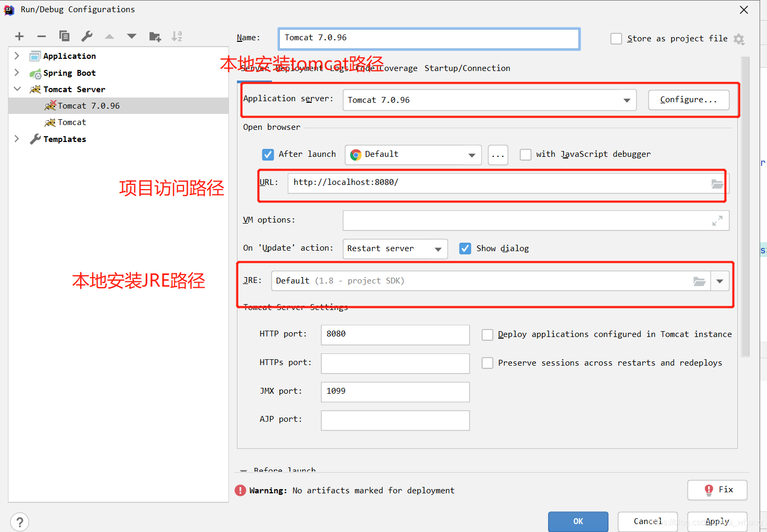Switch to Code Coverage tab

[386, 68]
